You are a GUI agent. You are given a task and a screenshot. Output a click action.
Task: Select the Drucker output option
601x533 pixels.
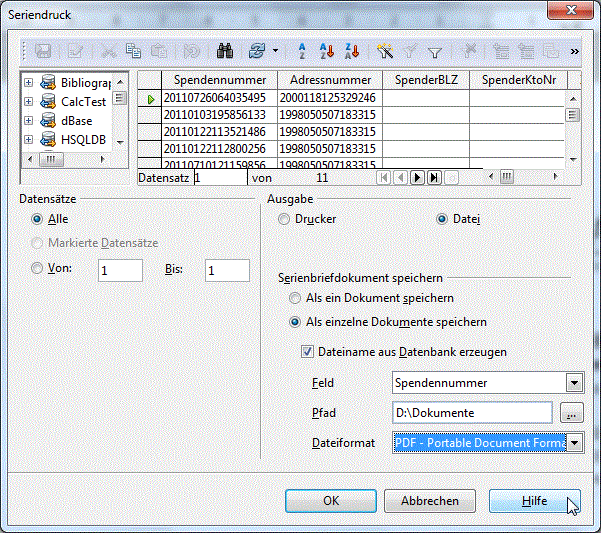[x=286, y=218]
